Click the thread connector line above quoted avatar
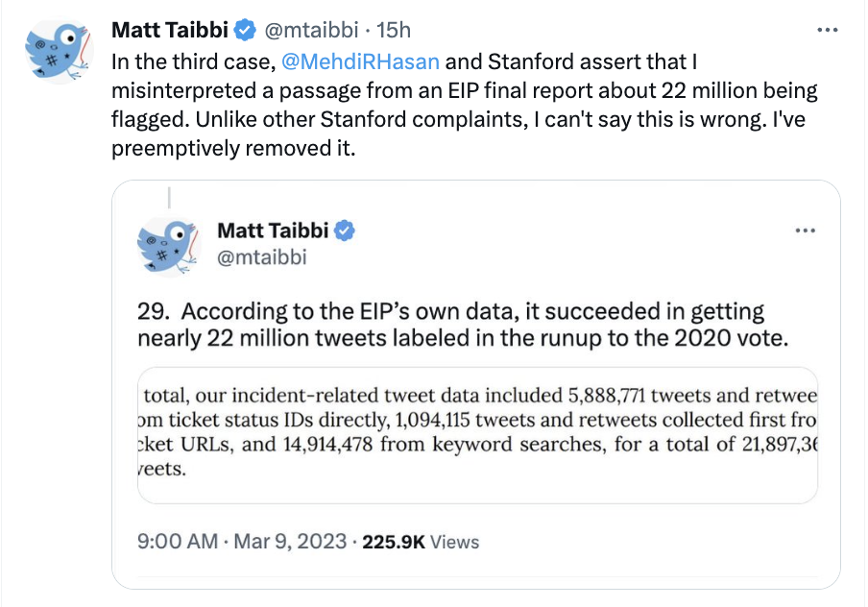This screenshot has height=607, width=868. [x=169, y=198]
